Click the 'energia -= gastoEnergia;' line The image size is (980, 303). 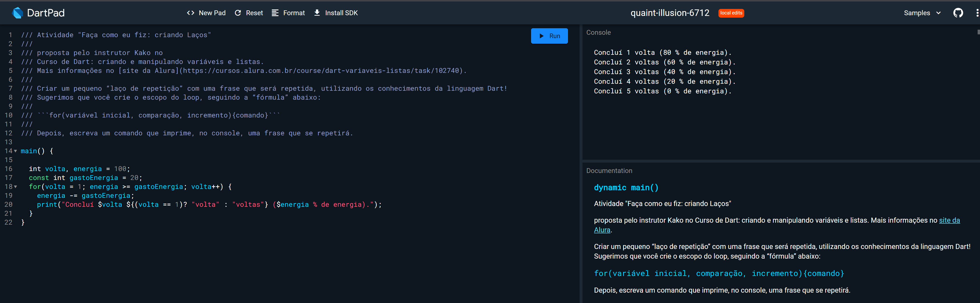85,196
